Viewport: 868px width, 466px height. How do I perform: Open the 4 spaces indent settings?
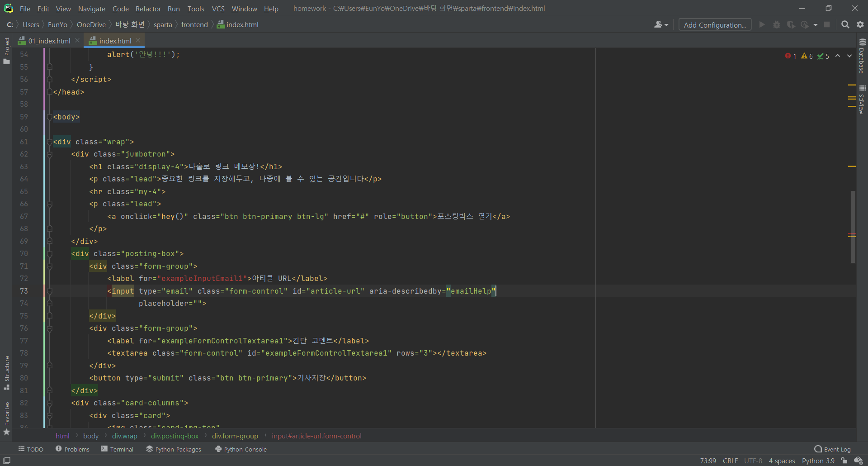[782, 461]
